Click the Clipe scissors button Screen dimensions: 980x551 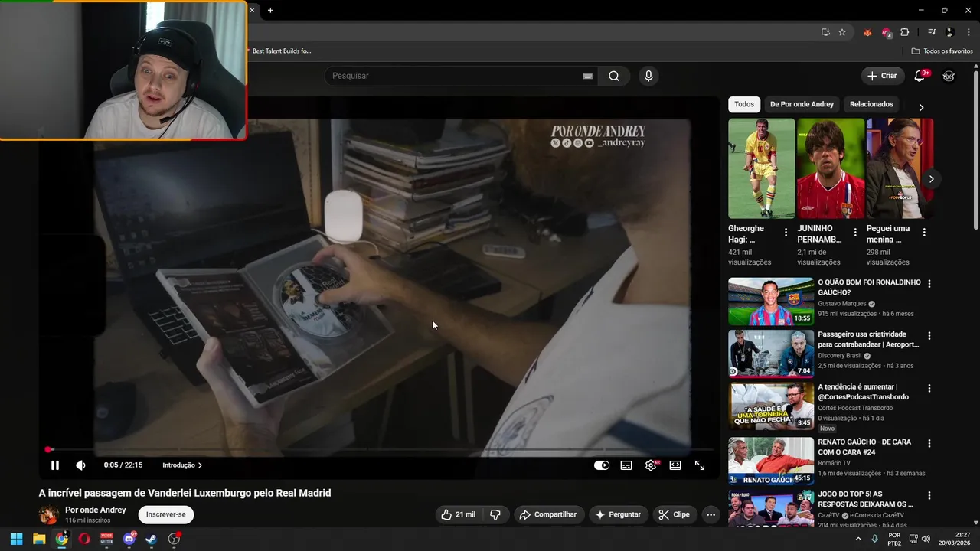coord(675,514)
